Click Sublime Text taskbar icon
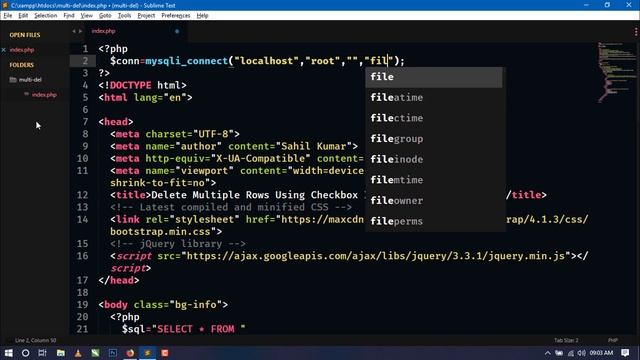Image resolution: width=640 pixels, height=360 pixels. pyautogui.click(x=147, y=353)
